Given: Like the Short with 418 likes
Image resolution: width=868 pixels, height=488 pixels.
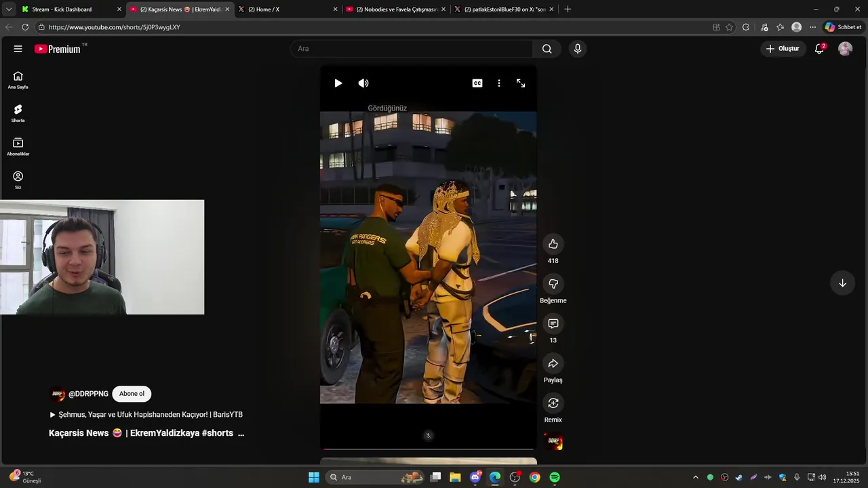Looking at the screenshot, I should pyautogui.click(x=553, y=244).
